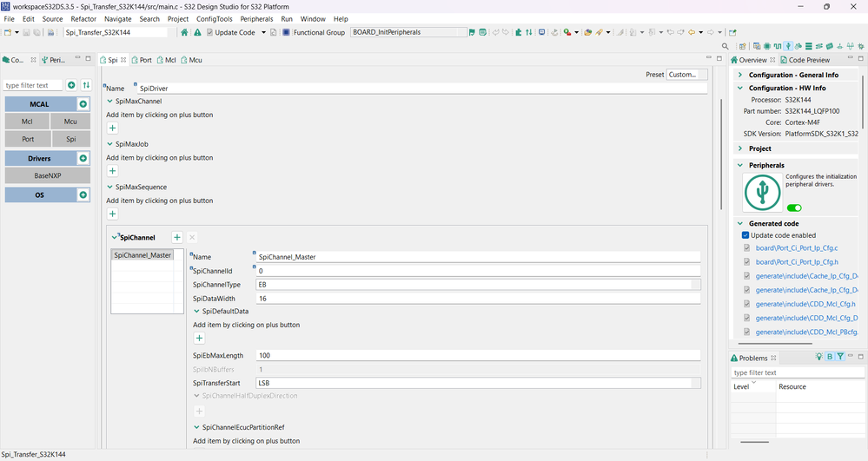This screenshot has height=461, width=868.
Task: Click the warning triangle icon in toolbar
Action: 197,32
